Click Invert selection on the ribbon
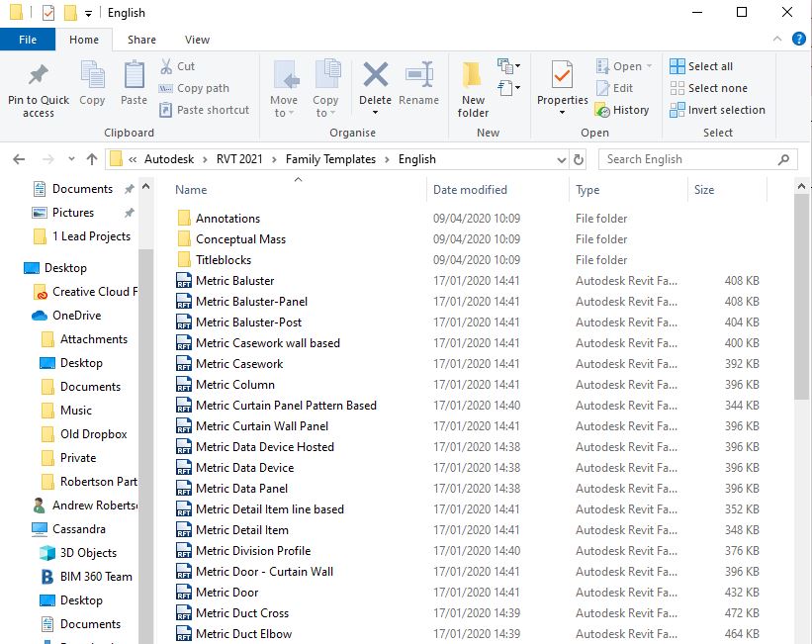 (718, 110)
